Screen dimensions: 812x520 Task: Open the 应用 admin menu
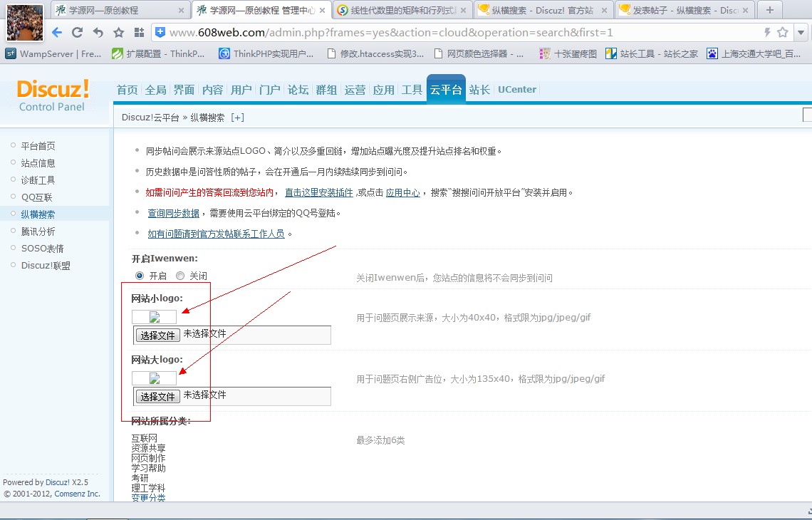[x=383, y=90]
